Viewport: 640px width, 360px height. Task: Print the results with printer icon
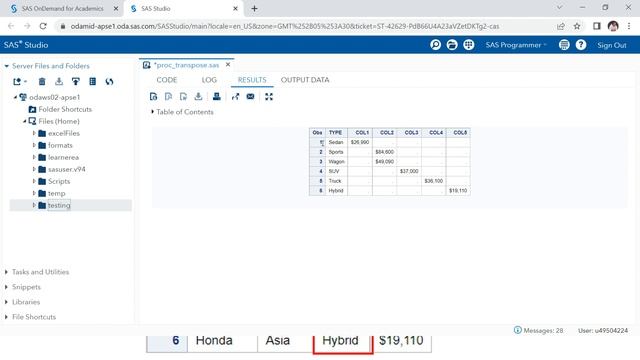217,97
